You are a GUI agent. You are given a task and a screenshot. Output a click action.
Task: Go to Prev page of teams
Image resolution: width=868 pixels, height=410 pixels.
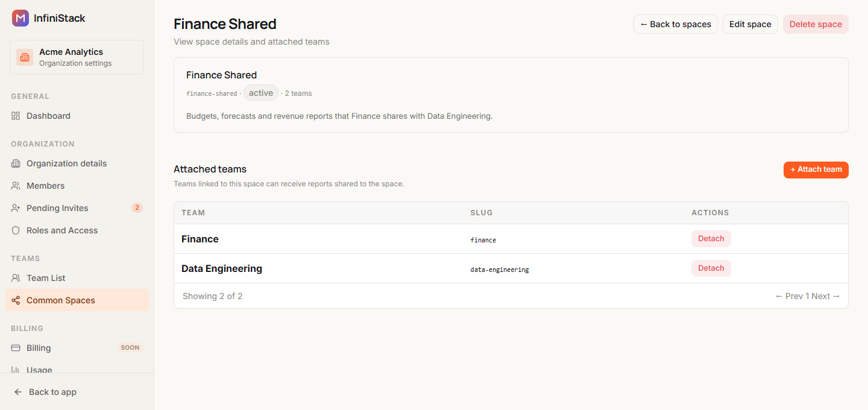789,296
